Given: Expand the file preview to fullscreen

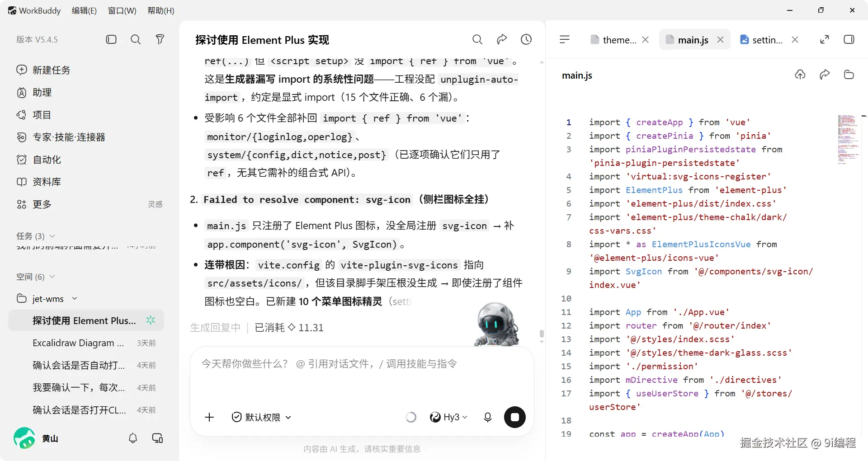Looking at the screenshot, I should (825, 39).
